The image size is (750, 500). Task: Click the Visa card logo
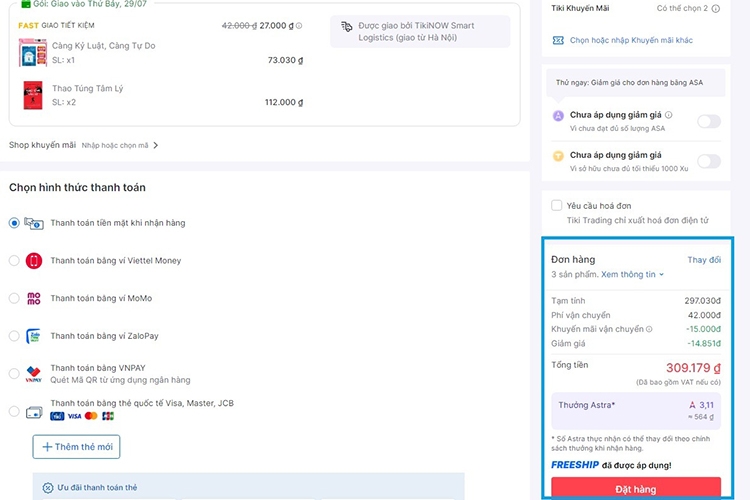pos(74,416)
